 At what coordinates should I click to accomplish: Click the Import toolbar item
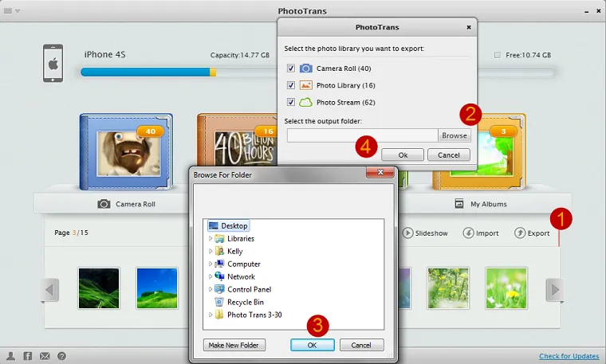tap(481, 233)
